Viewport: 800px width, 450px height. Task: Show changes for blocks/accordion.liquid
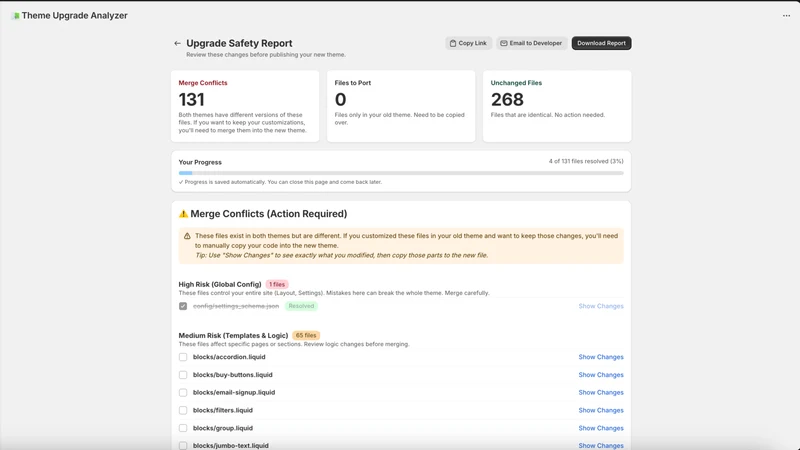(601, 357)
